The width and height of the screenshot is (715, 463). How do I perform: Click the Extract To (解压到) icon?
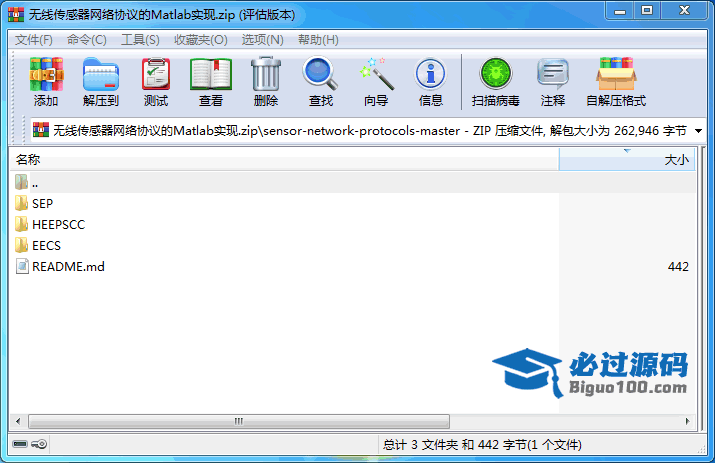point(101,74)
